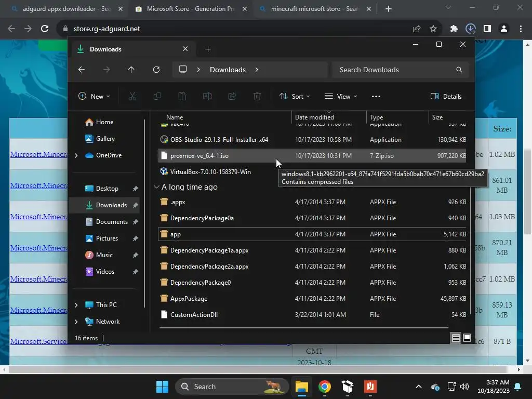
Task: Open Chrome from the taskbar
Action: (x=325, y=387)
